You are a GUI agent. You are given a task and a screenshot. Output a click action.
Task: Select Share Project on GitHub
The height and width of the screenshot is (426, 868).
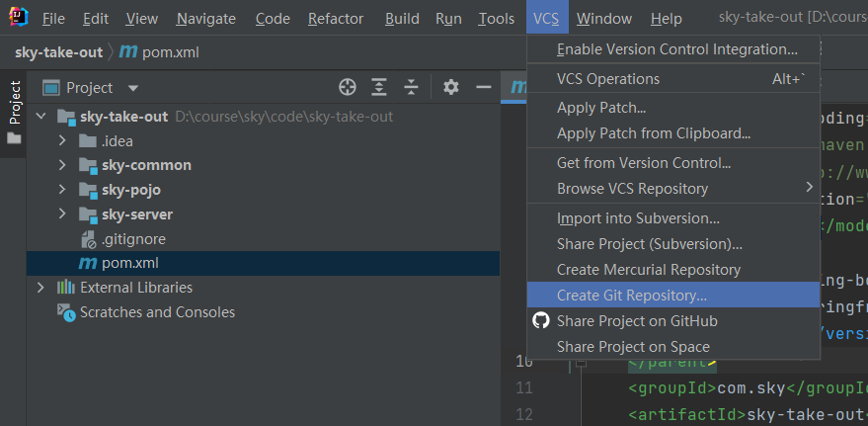coord(673,320)
